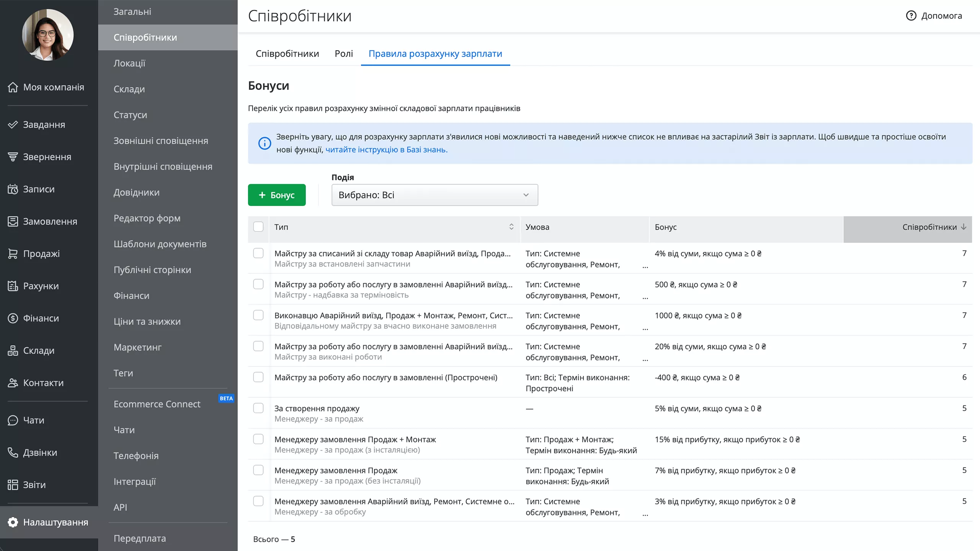Click the green '+ Бонус' button
980x551 pixels.
(x=276, y=195)
